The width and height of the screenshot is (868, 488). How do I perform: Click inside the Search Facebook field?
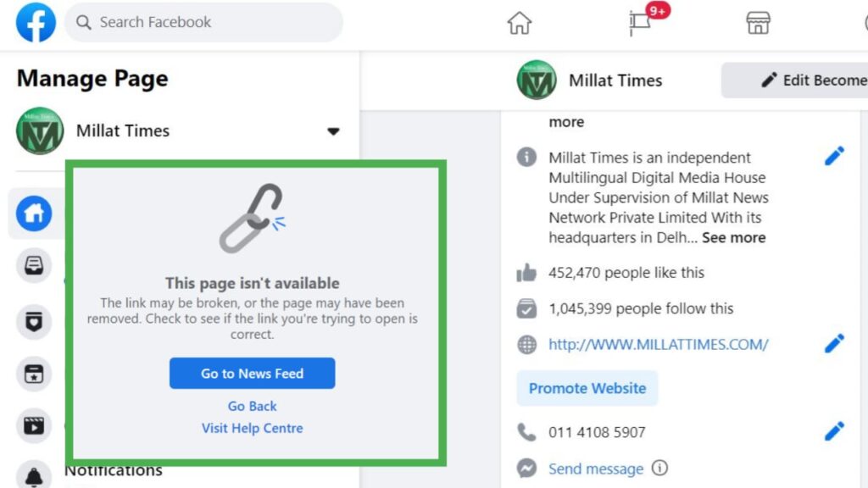[203, 22]
